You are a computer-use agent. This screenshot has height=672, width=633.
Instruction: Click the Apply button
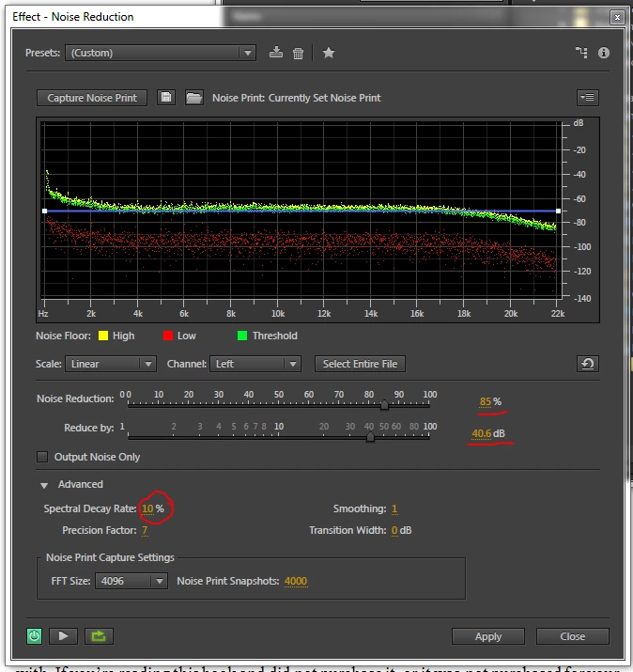487,636
